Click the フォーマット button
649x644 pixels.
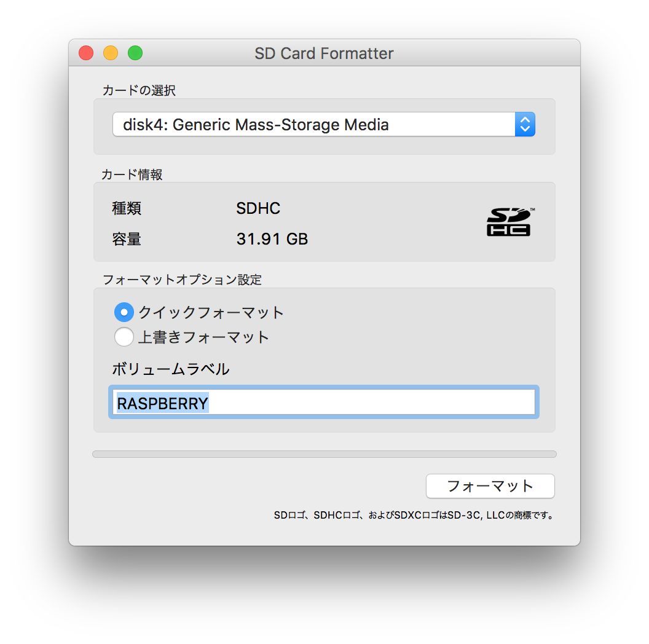(x=490, y=486)
